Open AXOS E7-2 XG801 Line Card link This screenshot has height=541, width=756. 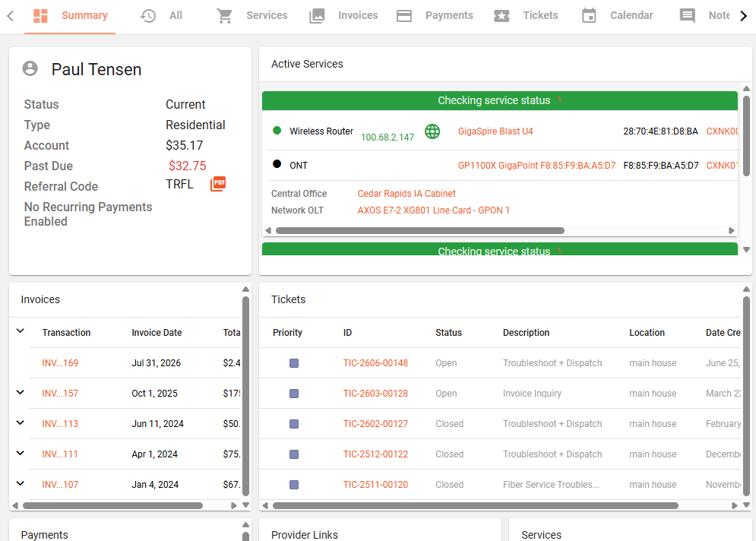433,210
